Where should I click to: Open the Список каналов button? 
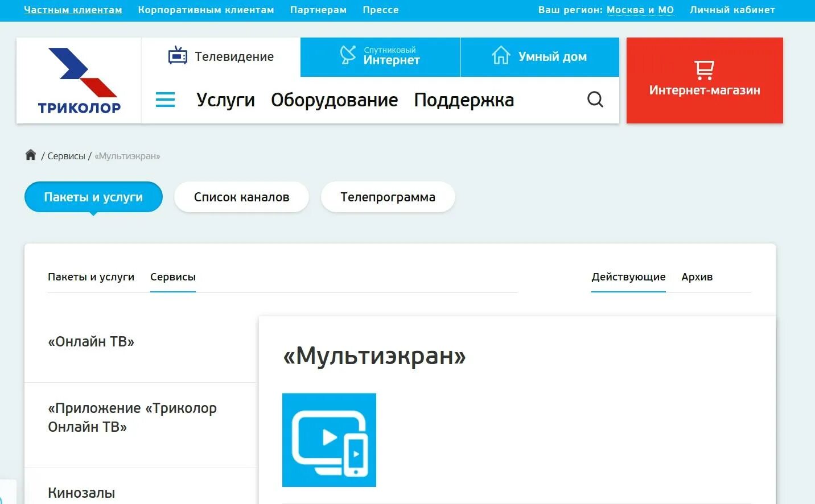pos(241,197)
